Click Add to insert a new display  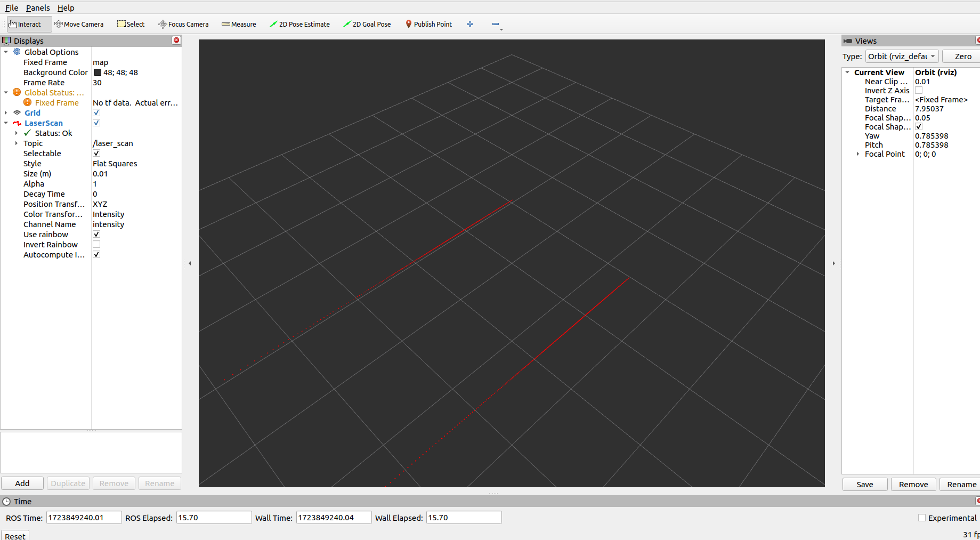pyautogui.click(x=22, y=483)
